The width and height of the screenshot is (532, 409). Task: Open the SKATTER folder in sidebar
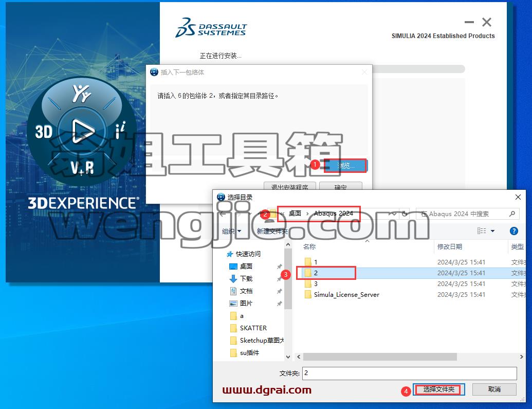click(253, 328)
